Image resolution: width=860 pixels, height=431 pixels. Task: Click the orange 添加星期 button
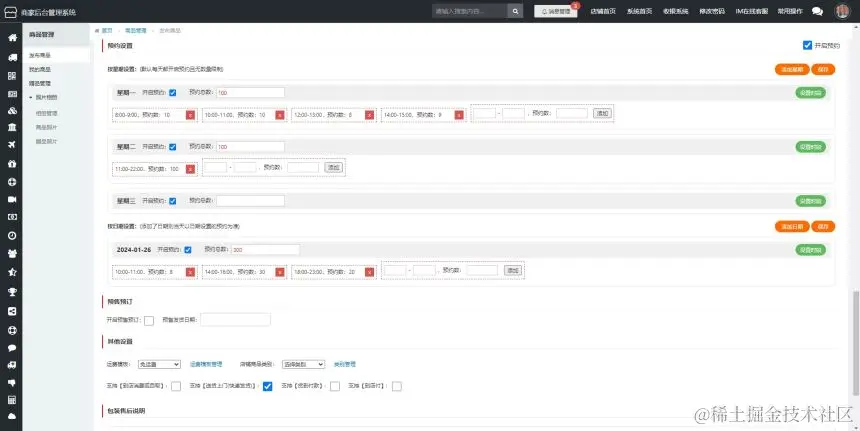pyautogui.click(x=792, y=70)
